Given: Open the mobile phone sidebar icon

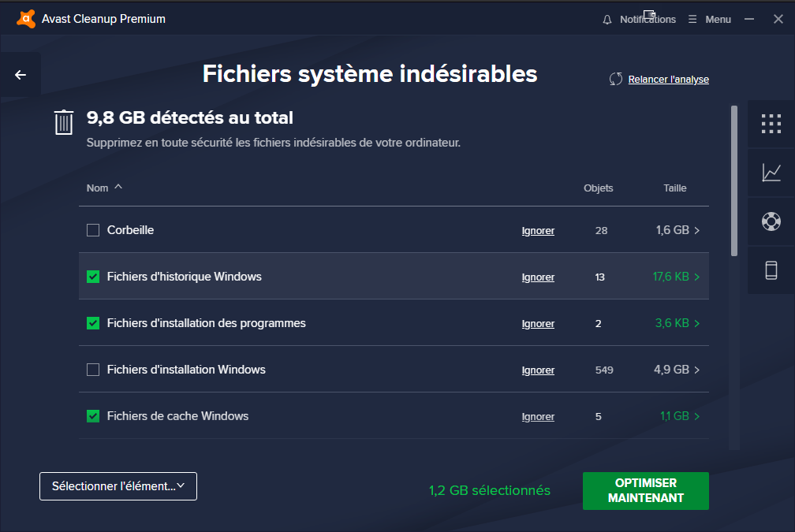Looking at the screenshot, I should (771, 270).
